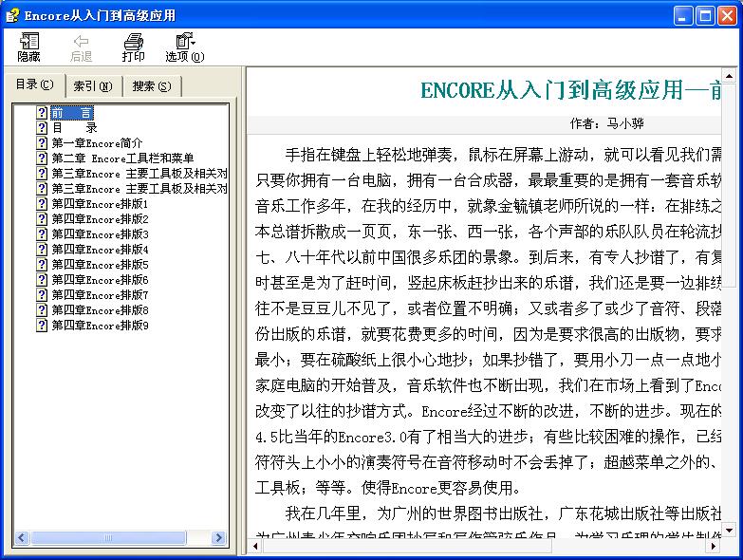Open 第四章Encore排版9 topic
The image size is (743, 560).
pos(100,325)
